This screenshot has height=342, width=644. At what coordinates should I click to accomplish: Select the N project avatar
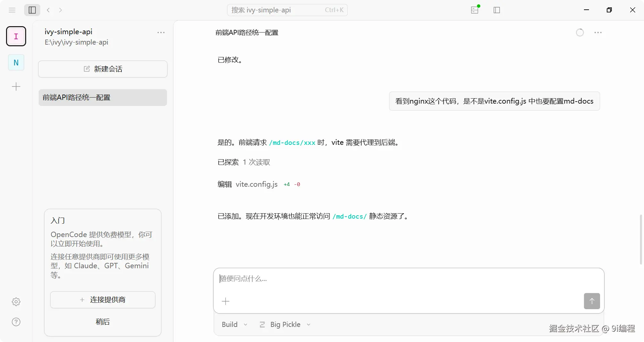[x=16, y=62]
